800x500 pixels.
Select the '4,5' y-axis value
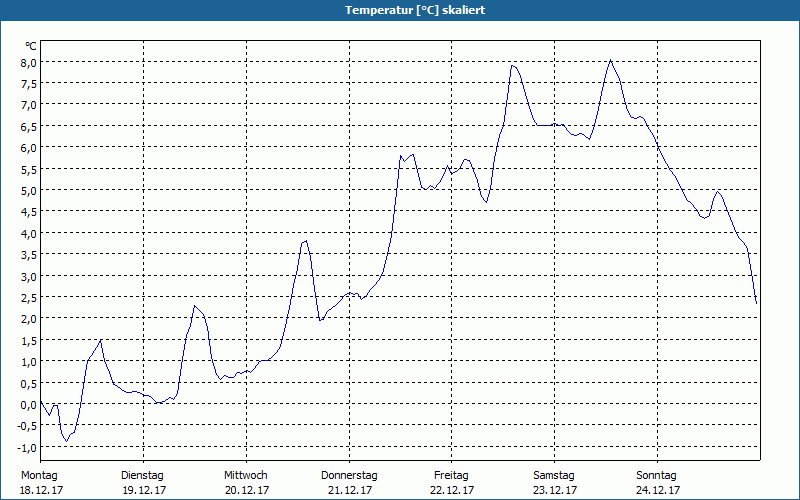point(28,212)
